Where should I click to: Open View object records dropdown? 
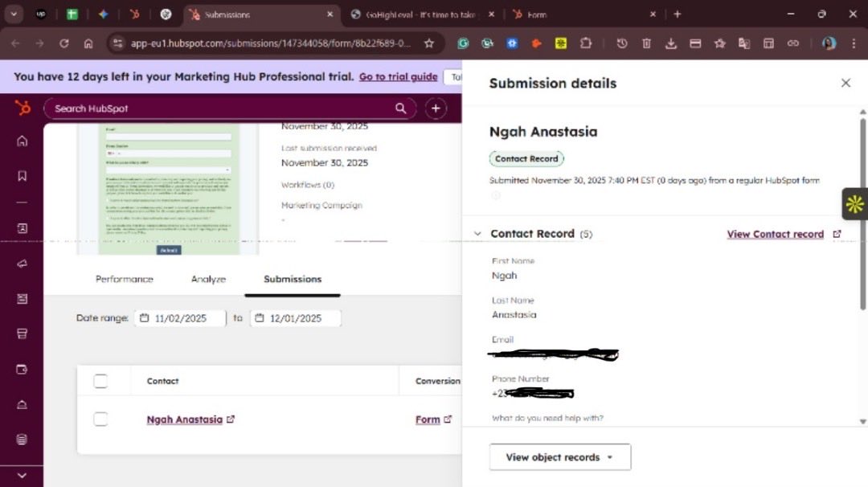click(x=559, y=457)
